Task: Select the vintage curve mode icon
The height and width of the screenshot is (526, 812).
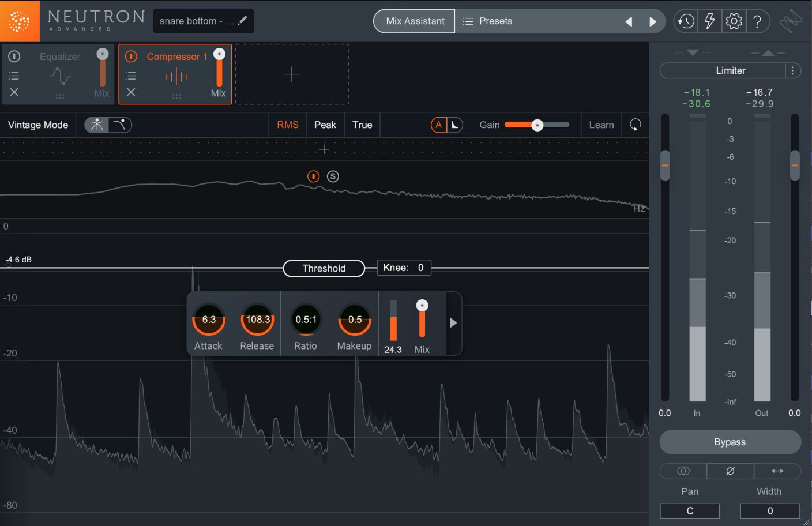Action: (120, 125)
